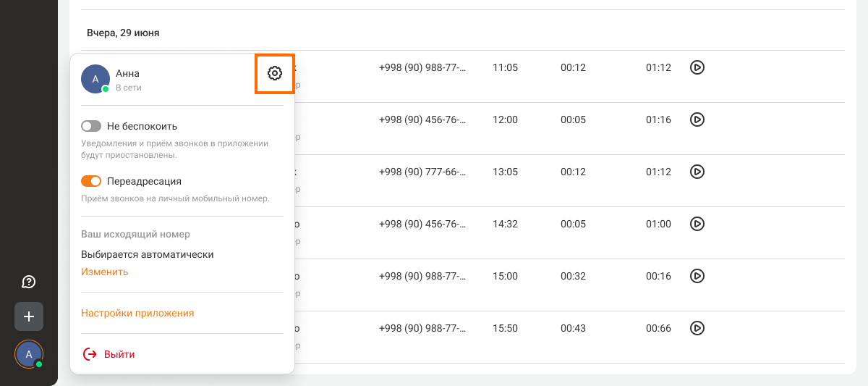
Task: Play recording of the 14:32 call
Action: pos(697,224)
